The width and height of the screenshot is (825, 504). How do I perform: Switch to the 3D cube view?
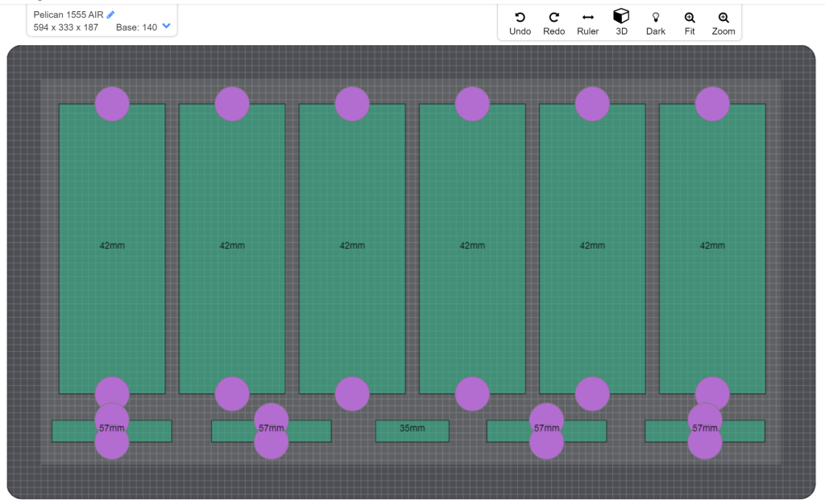[621, 17]
